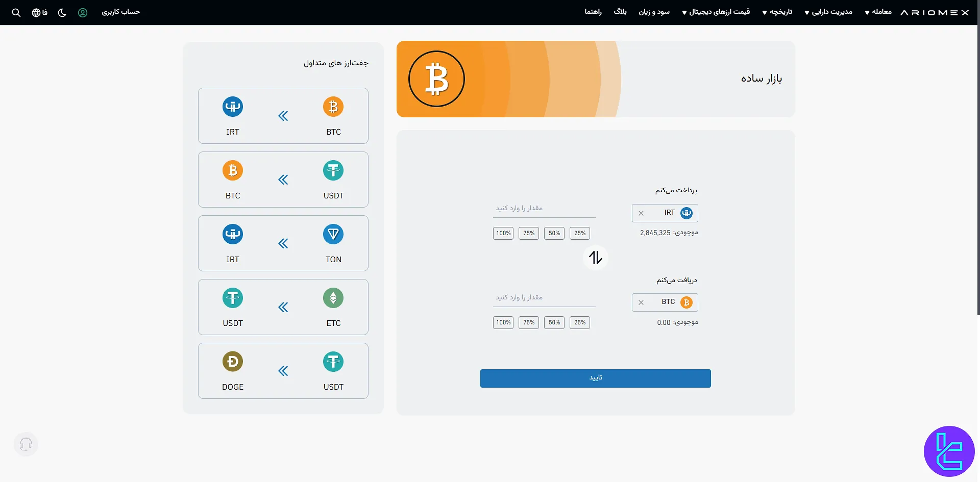This screenshot has height=482, width=980.
Task: Open حساب کاربری account page
Action: tap(121, 12)
